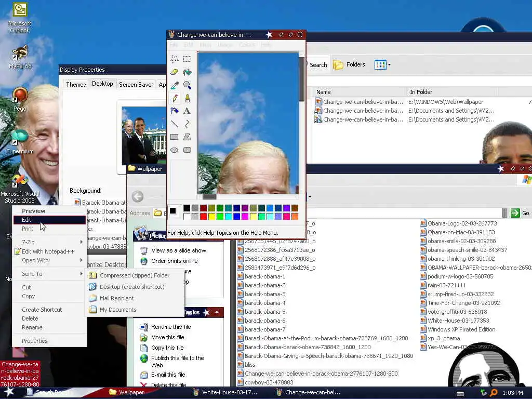Choose the Pencil tool in Paint
The height and width of the screenshot is (399, 532).
175,98
